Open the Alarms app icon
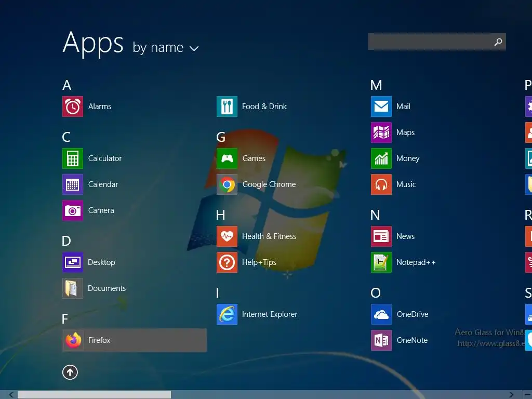The height and width of the screenshot is (399, 532). (x=73, y=107)
